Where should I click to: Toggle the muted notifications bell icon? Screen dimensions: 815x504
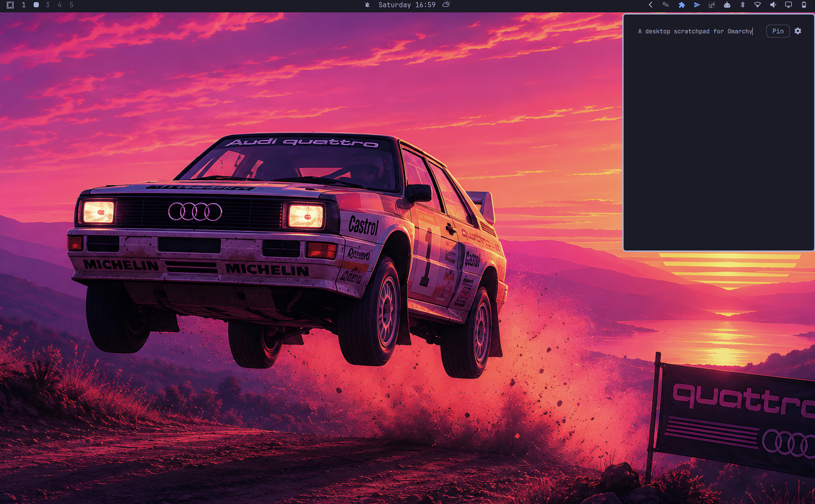pos(367,5)
